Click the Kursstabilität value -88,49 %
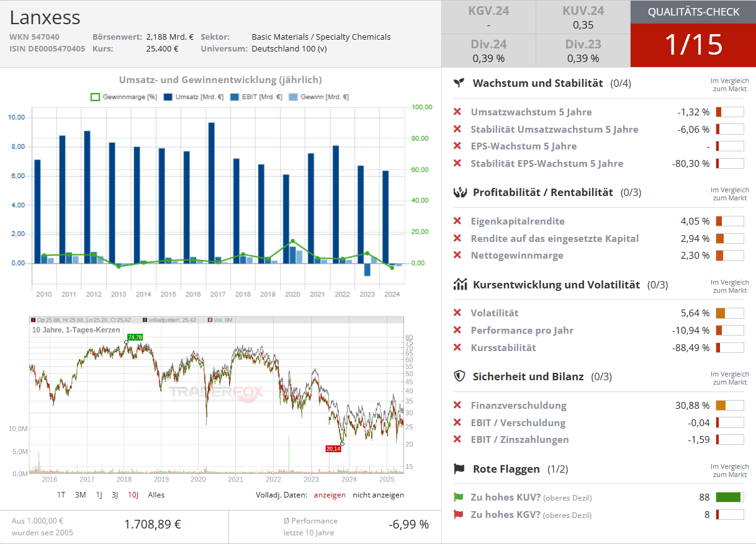 (x=691, y=347)
